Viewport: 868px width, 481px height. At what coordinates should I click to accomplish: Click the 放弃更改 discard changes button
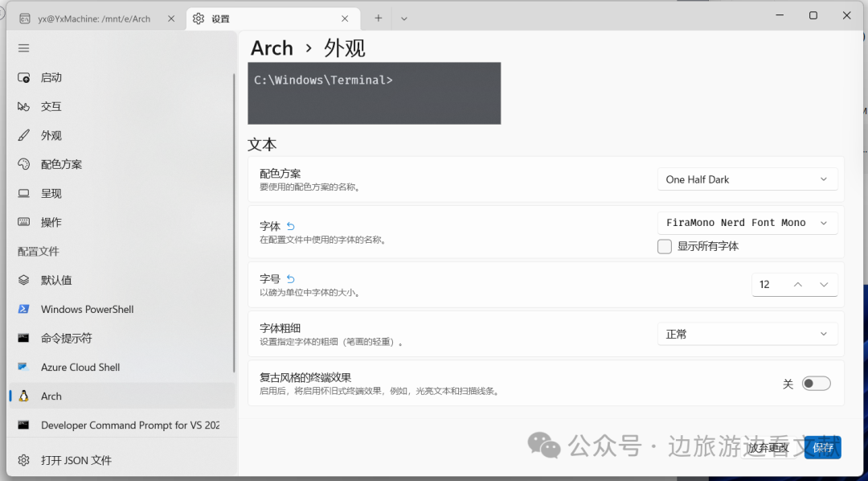768,448
